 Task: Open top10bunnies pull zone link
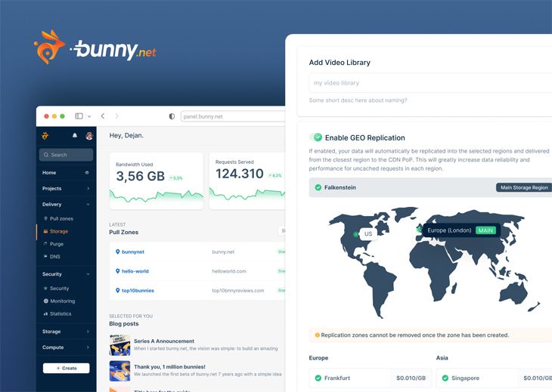(138, 290)
